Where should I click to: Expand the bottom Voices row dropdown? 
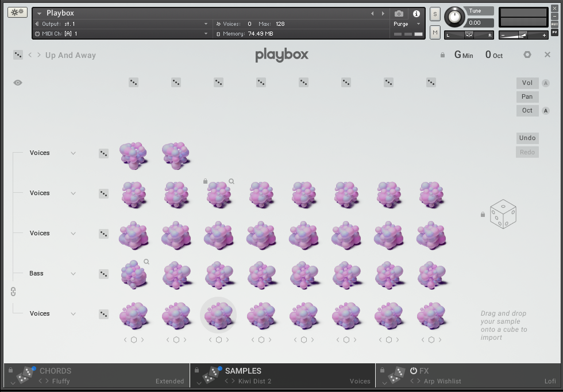(x=74, y=314)
